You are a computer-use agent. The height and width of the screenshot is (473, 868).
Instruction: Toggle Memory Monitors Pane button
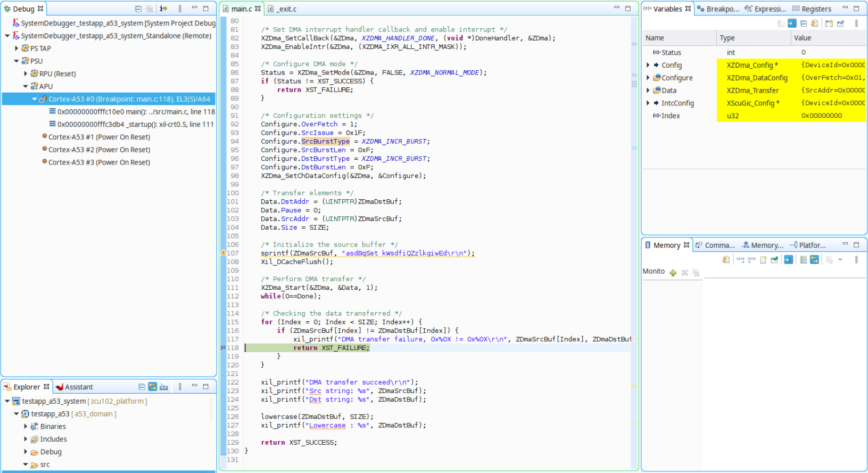[x=804, y=260]
